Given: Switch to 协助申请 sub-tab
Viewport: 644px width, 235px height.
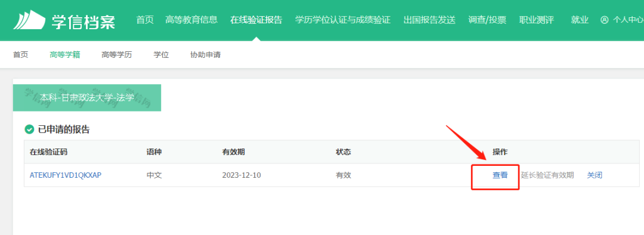Looking at the screenshot, I should click(x=205, y=55).
